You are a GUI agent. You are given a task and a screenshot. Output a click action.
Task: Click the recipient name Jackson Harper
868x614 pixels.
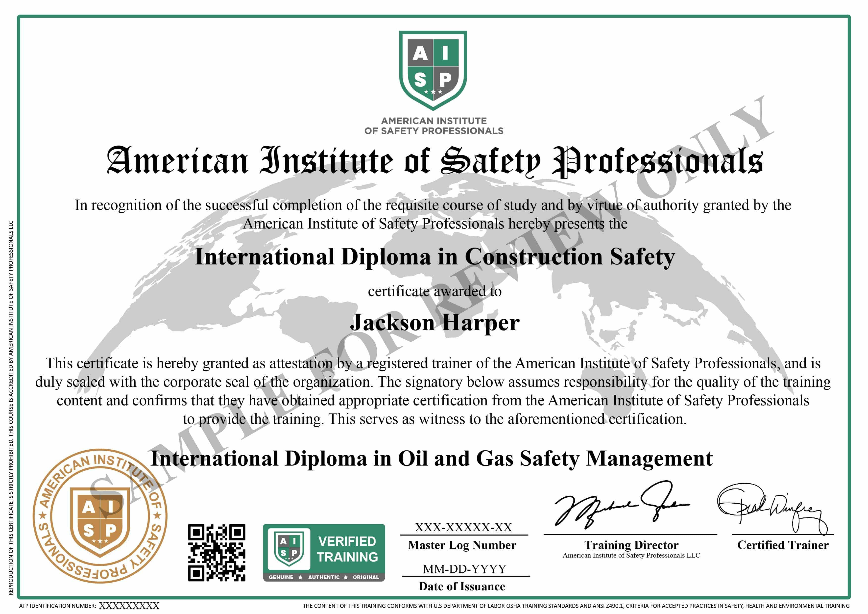(x=435, y=323)
